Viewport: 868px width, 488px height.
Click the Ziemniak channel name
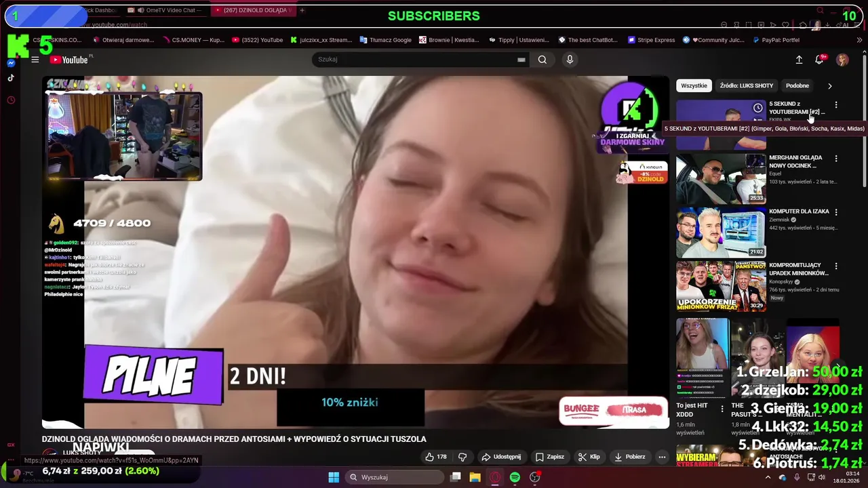point(778,220)
